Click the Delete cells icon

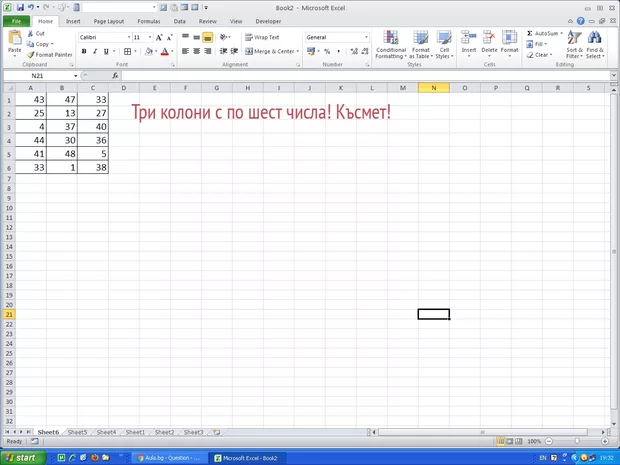[x=489, y=38]
